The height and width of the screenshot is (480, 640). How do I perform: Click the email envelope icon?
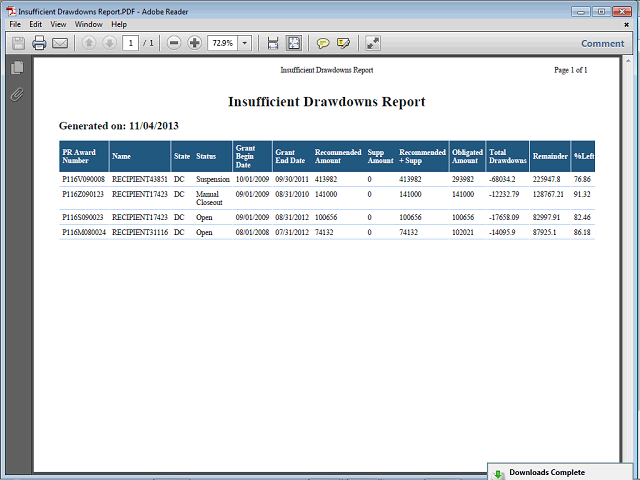click(x=60, y=43)
